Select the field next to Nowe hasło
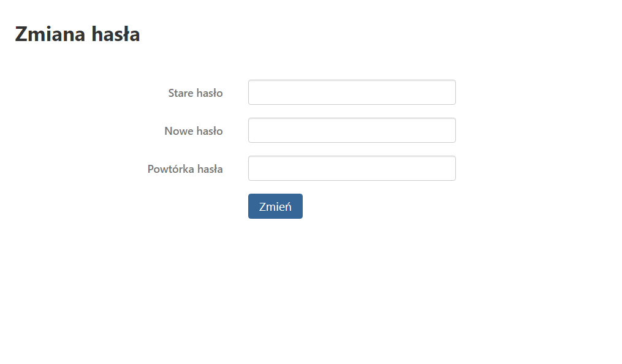 point(352,130)
